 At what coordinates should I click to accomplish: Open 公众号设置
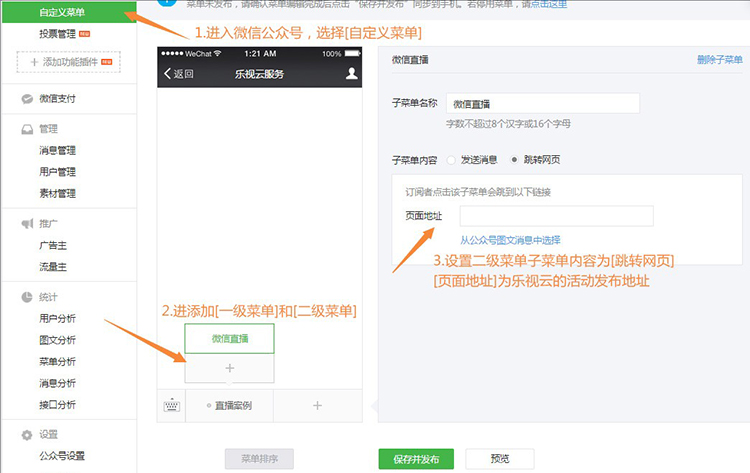click(x=62, y=456)
